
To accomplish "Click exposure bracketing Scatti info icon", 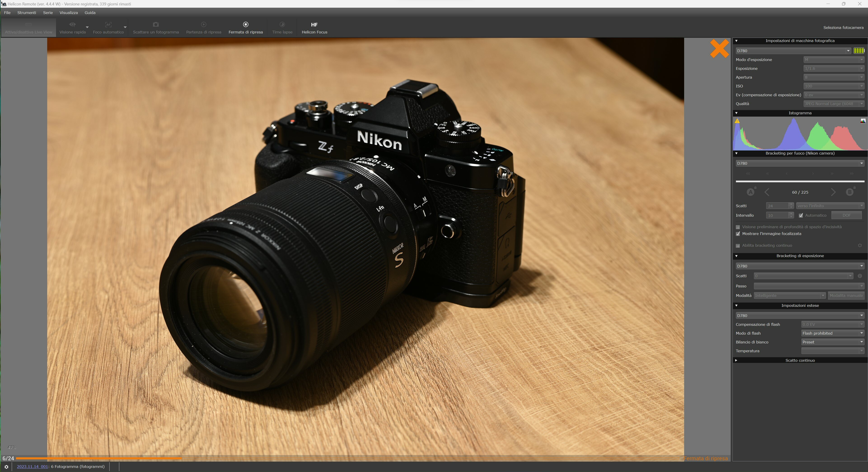I will (x=860, y=276).
